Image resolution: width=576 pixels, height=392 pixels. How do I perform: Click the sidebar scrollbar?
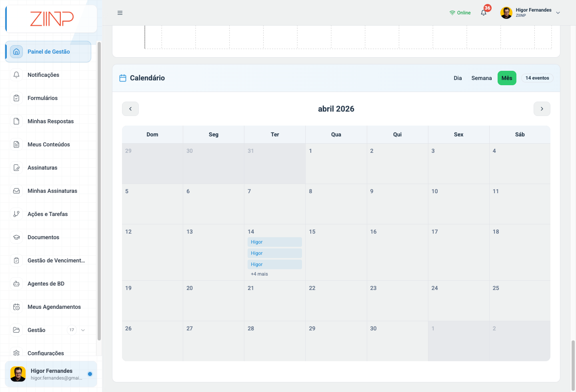[99, 191]
